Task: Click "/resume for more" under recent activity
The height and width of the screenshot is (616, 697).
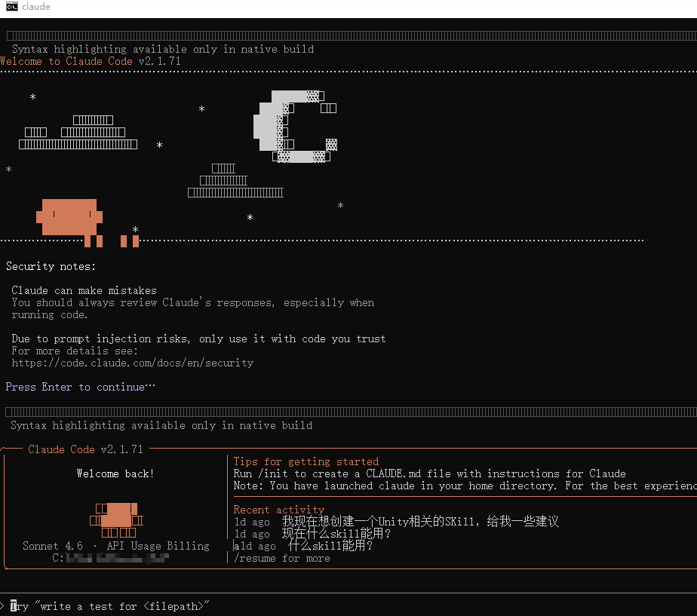Action: click(x=281, y=558)
